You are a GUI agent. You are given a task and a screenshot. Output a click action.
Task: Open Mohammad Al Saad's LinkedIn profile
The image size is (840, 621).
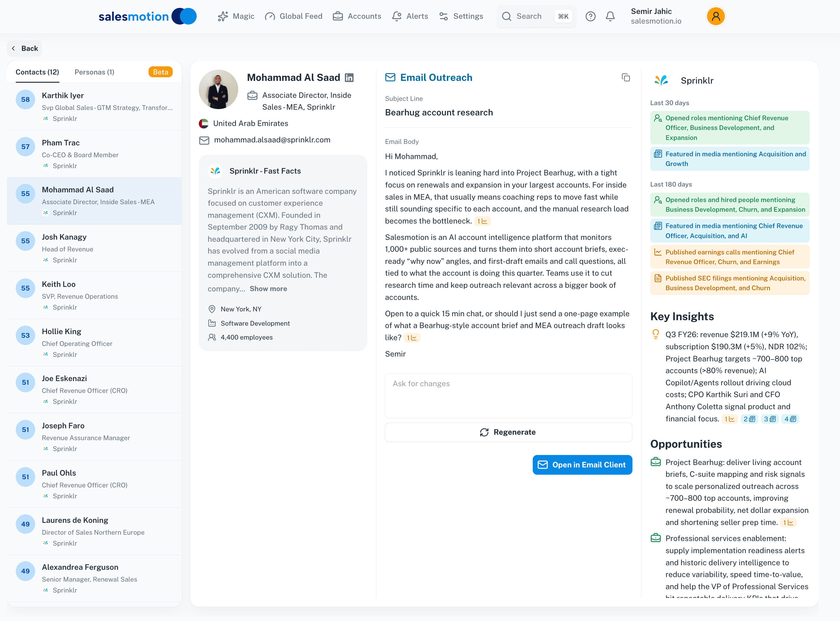point(349,78)
